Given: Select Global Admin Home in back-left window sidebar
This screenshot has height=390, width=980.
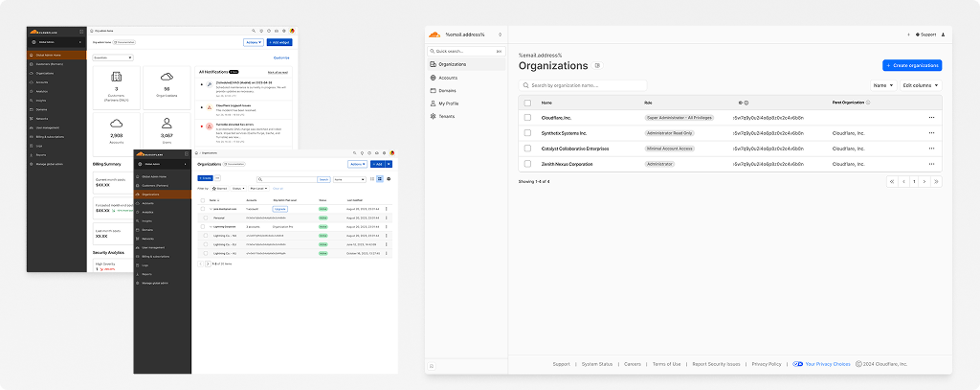Looking at the screenshot, I should pos(56,55).
